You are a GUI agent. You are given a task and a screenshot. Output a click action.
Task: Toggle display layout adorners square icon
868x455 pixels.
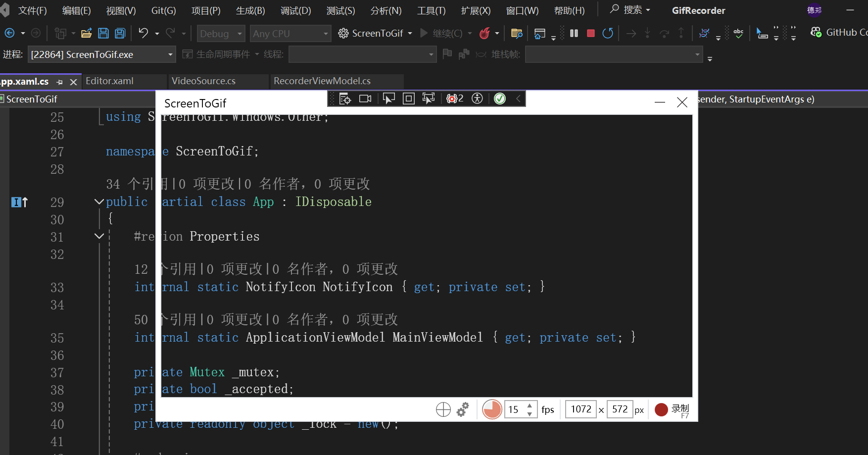pyautogui.click(x=408, y=99)
